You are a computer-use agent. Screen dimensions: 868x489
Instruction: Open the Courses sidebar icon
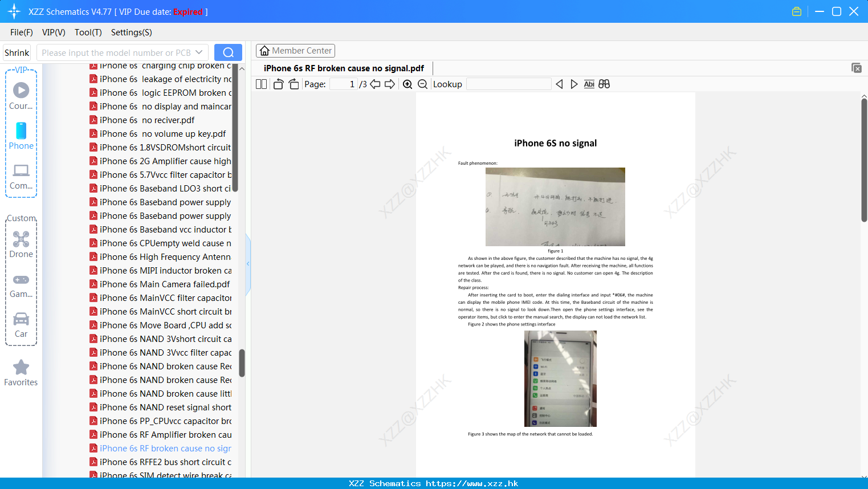(x=21, y=96)
